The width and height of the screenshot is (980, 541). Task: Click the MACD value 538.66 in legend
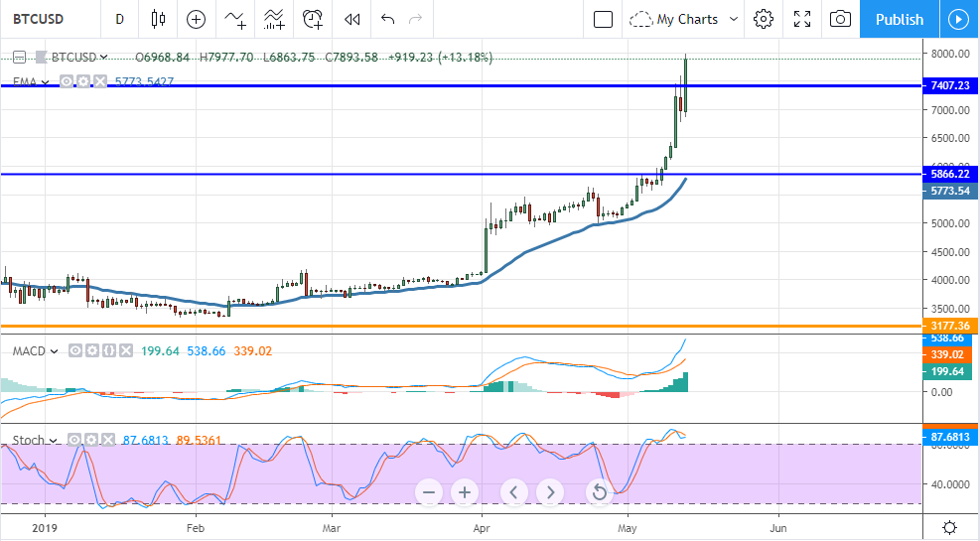tap(207, 351)
